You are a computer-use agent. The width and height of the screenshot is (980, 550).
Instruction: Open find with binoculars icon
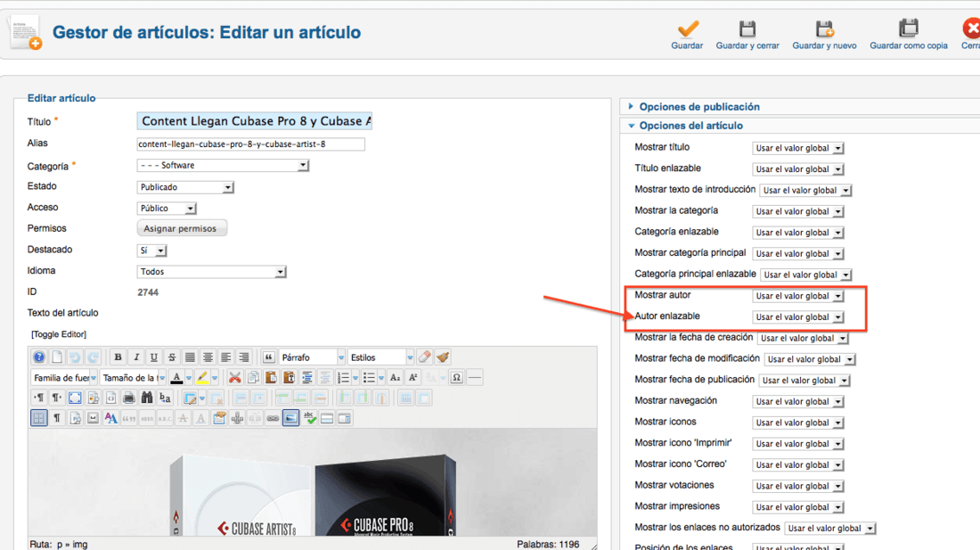point(147,398)
